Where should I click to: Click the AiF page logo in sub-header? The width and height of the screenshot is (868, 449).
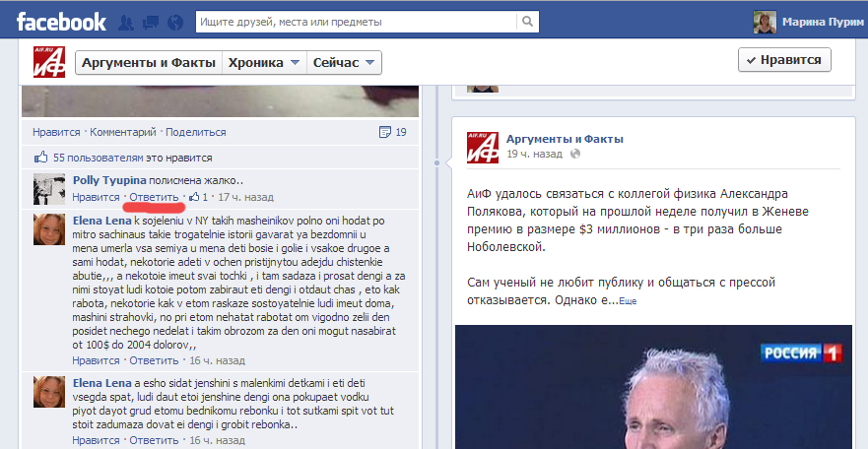[x=48, y=63]
